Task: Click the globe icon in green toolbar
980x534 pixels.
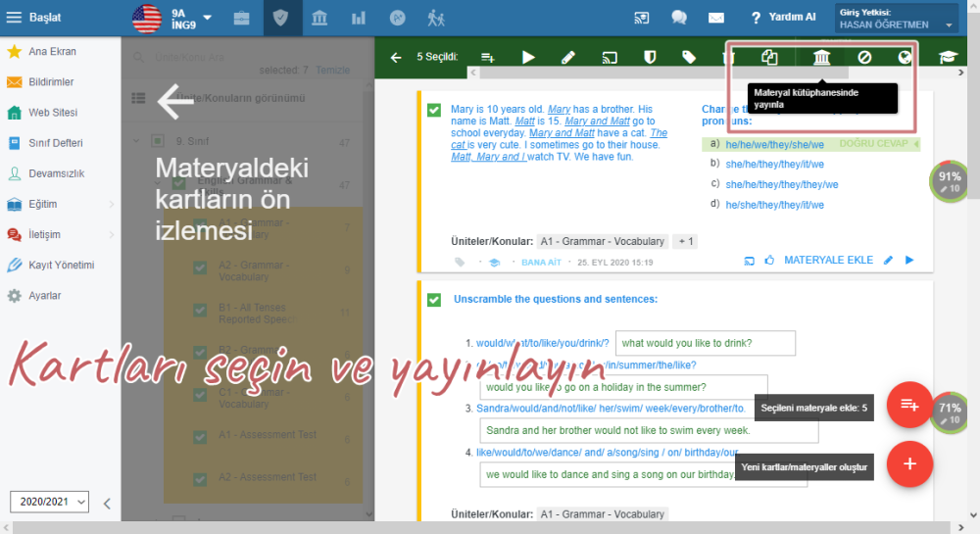Action: tap(905, 58)
